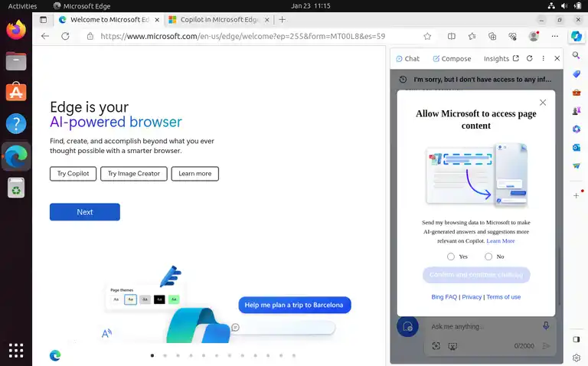The width and height of the screenshot is (588, 366).
Task: Click the send message arrow
Action: click(546, 346)
